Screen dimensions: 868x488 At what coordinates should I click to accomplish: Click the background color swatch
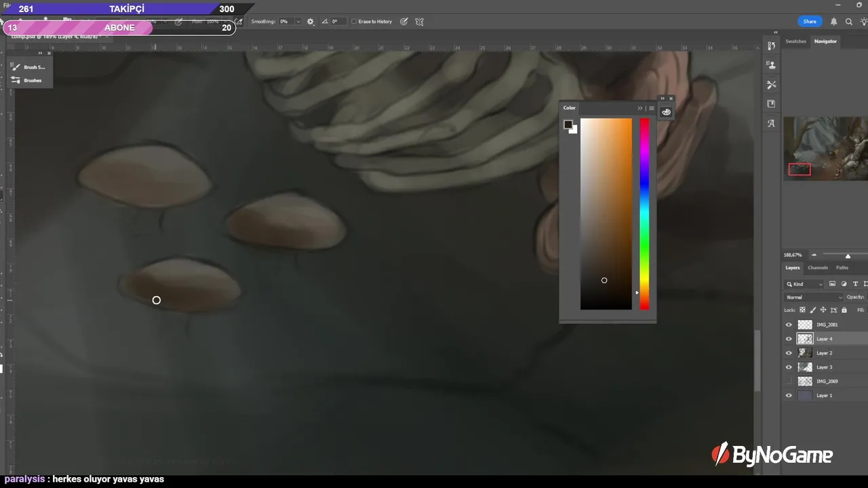point(574,130)
